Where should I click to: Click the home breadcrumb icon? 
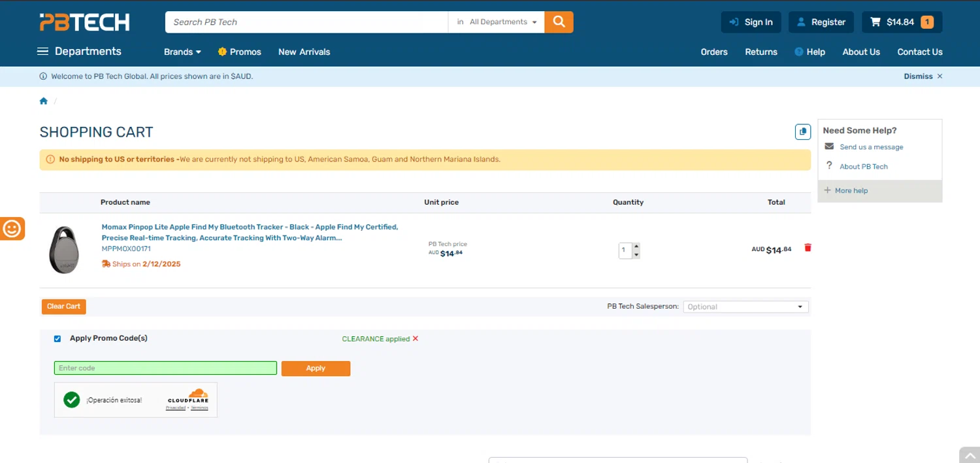(x=44, y=101)
